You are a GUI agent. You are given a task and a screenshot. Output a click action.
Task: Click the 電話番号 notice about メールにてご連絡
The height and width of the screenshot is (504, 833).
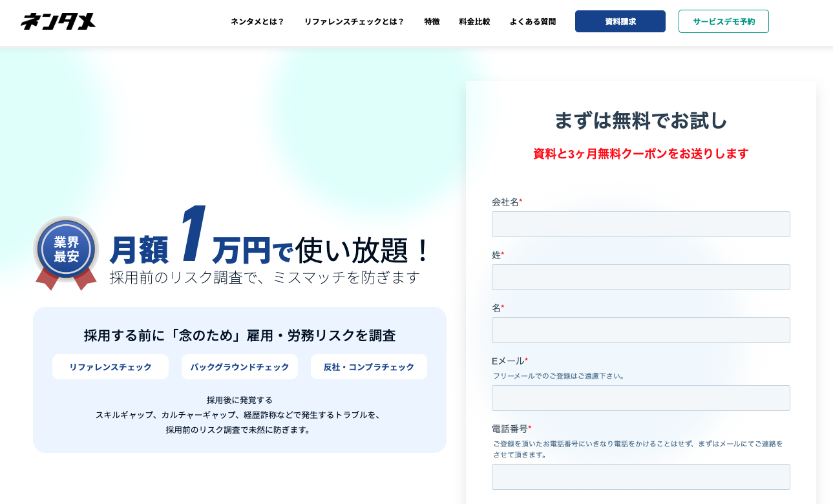pyautogui.click(x=638, y=449)
